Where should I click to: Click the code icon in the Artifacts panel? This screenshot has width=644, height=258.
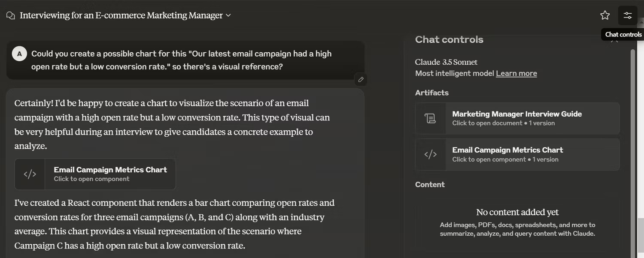click(x=430, y=154)
